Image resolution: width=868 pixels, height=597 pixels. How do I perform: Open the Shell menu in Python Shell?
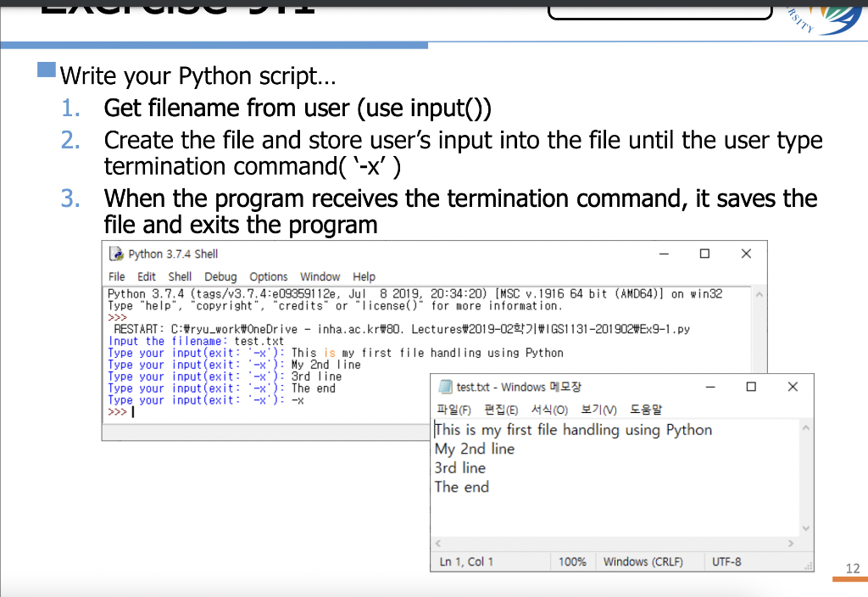pyautogui.click(x=180, y=276)
